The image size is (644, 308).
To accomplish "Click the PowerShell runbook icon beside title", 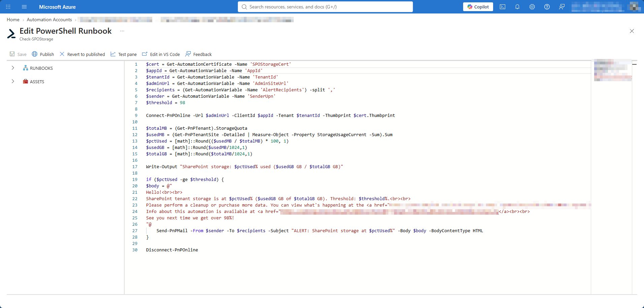I will click(11, 34).
